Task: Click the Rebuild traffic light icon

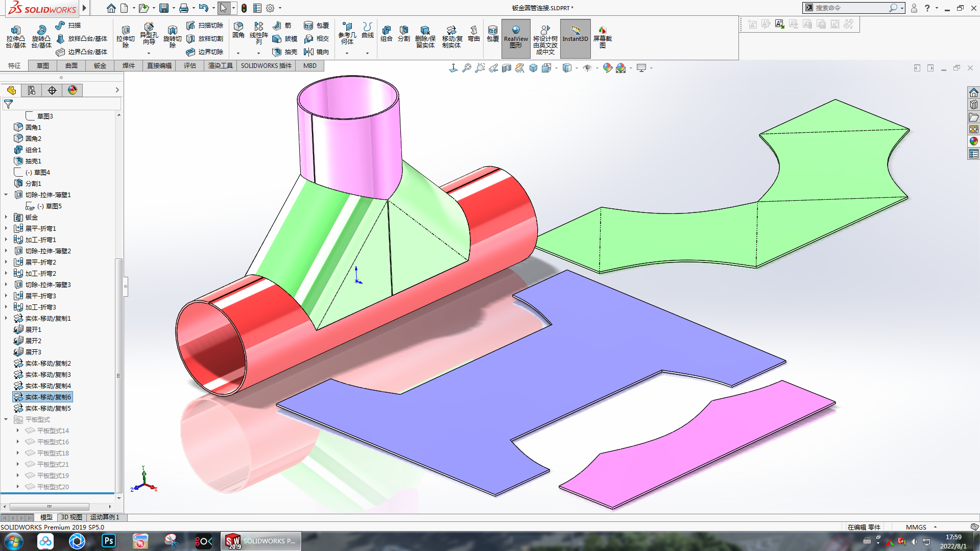Action: coord(244,8)
